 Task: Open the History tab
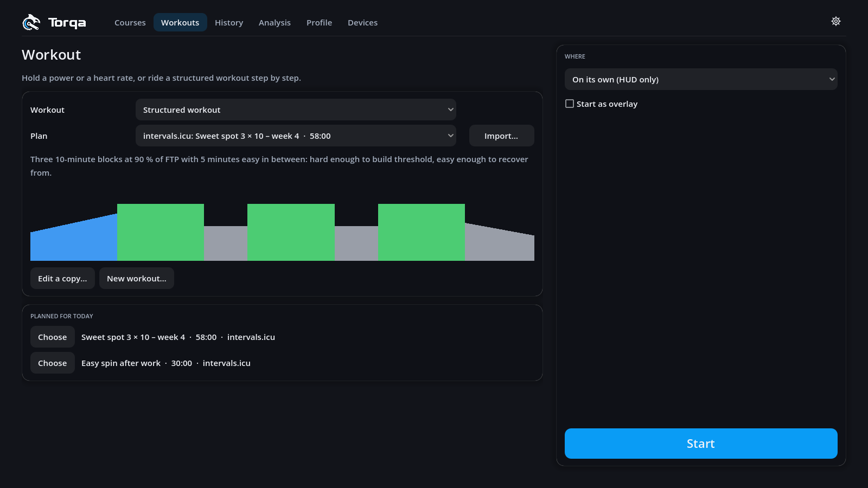(x=229, y=22)
